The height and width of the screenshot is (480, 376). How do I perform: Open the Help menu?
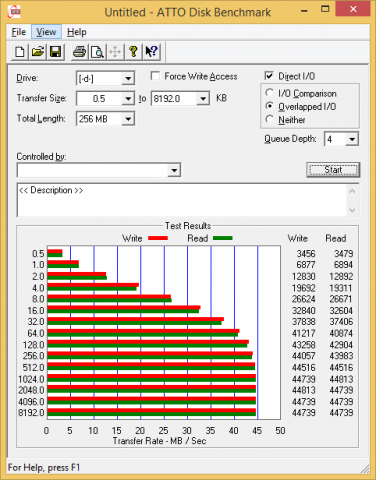(77, 32)
